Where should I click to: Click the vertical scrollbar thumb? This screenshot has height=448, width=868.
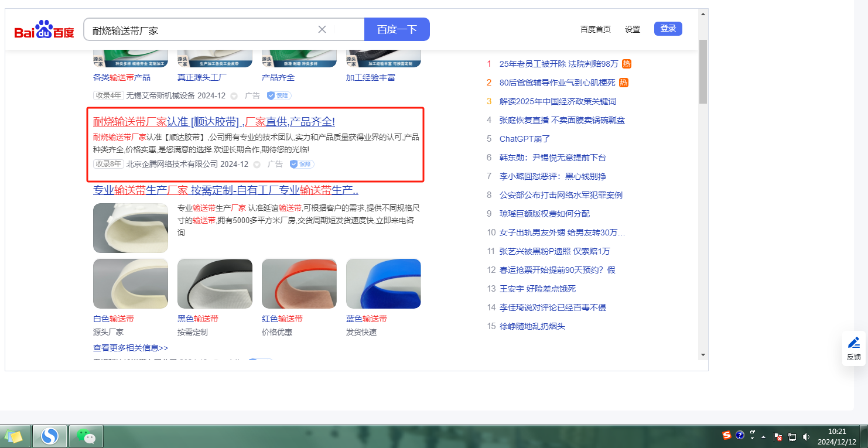[703, 72]
